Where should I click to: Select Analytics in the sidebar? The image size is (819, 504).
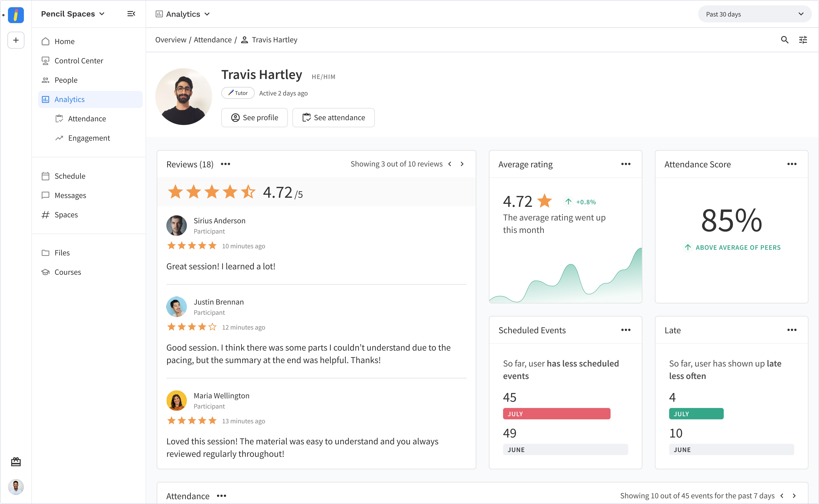pyautogui.click(x=90, y=99)
